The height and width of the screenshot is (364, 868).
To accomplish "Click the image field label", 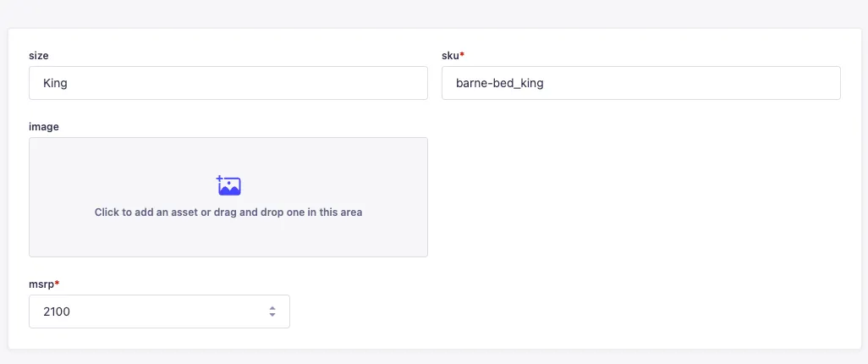I will [44, 126].
